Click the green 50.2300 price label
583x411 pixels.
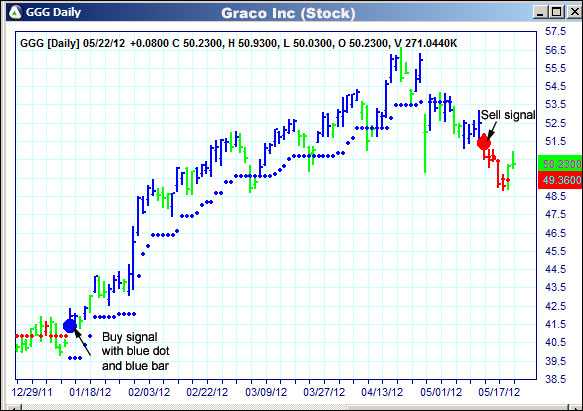(x=560, y=164)
